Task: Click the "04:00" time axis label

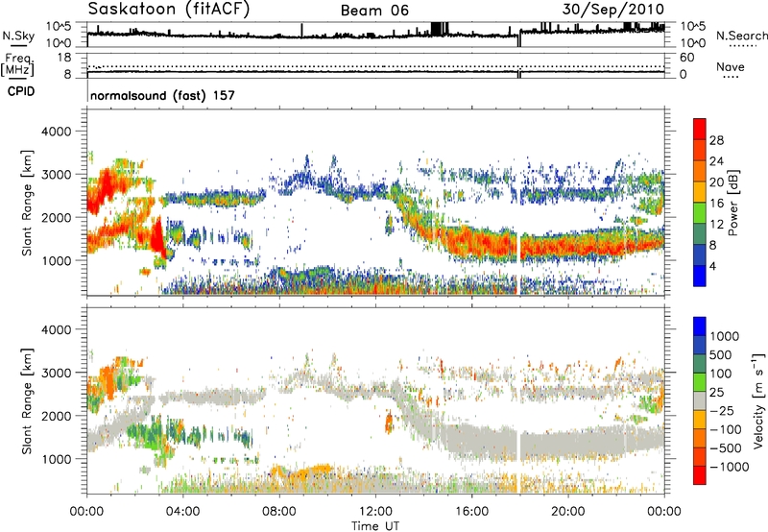Action: (182, 512)
